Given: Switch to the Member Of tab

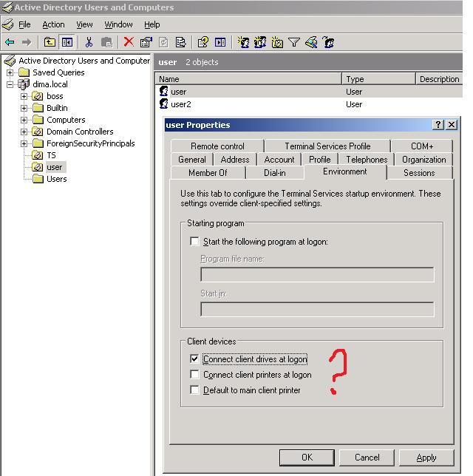Looking at the screenshot, I should tap(208, 173).
